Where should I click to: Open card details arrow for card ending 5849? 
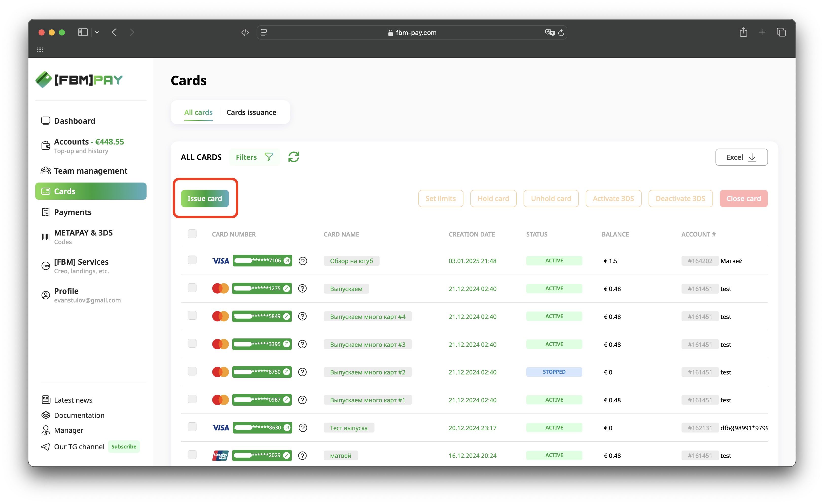click(x=286, y=316)
